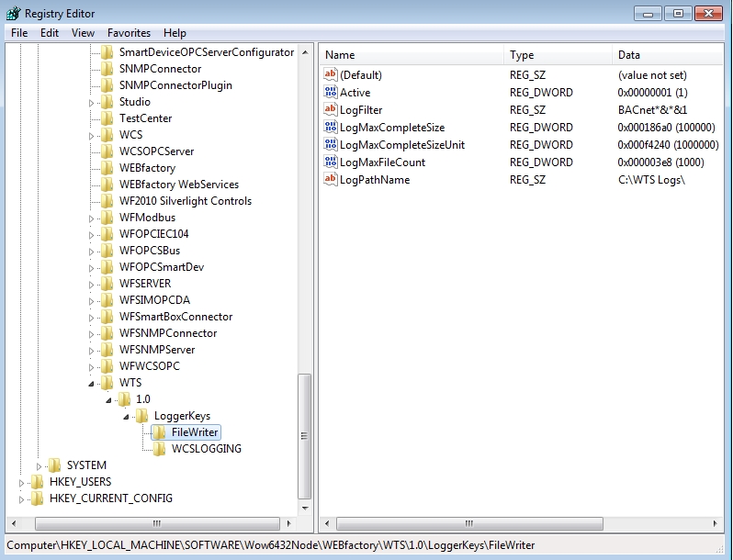Select the WFSIMOPCDA key
733x560 pixels.
(154, 300)
